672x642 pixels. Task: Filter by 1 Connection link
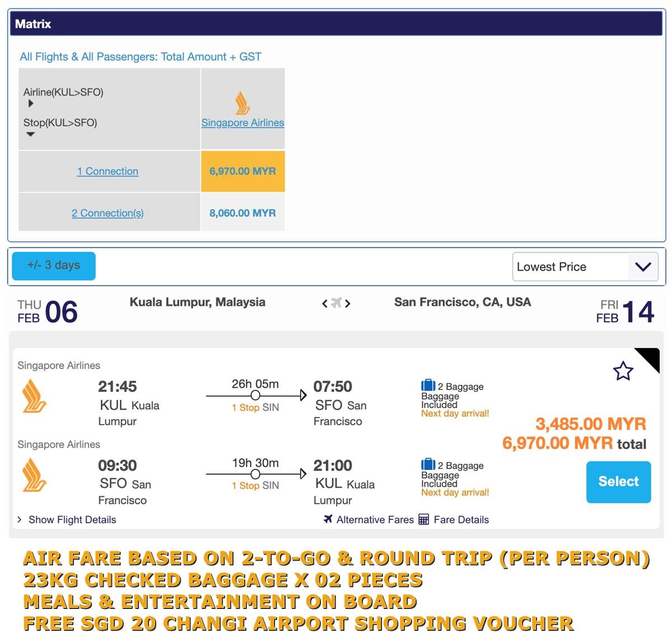tap(108, 171)
